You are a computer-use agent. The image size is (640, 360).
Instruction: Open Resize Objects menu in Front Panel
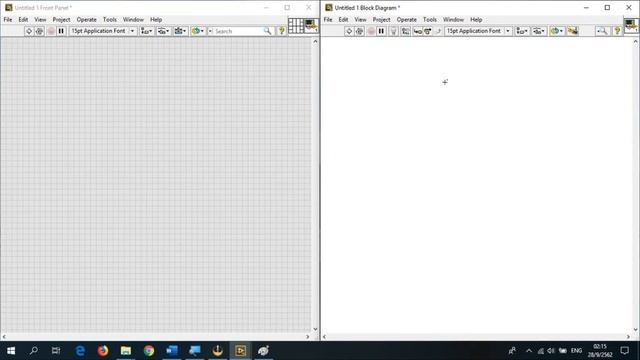[x=180, y=31]
